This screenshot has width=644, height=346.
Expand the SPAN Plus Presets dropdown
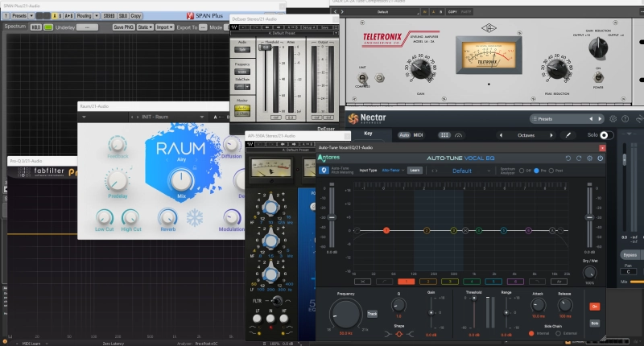[x=21, y=15]
